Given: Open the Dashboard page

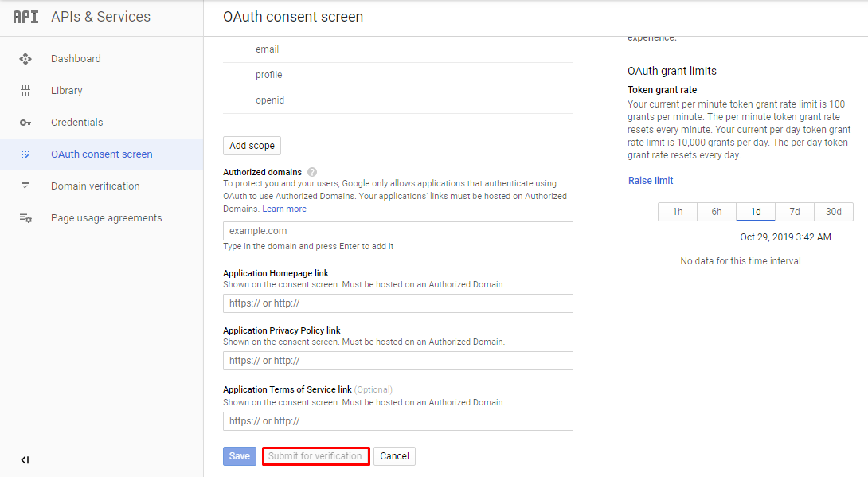Looking at the screenshot, I should coord(76,59).
